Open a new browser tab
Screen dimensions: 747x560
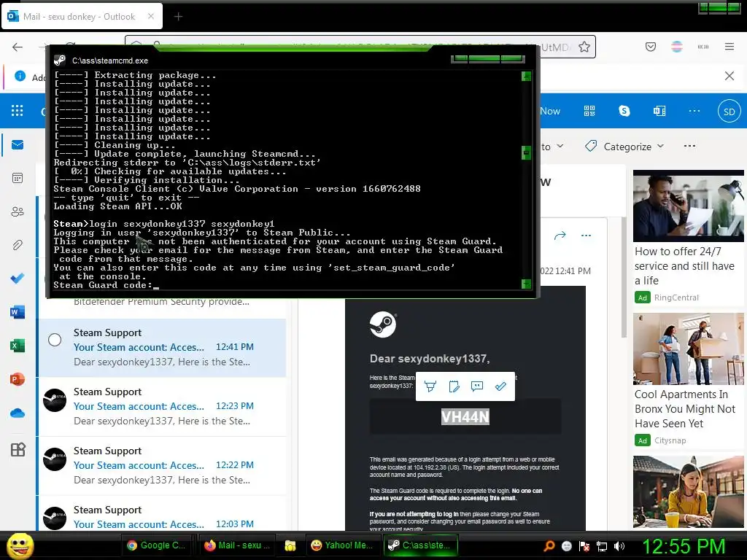pos(178,17)
